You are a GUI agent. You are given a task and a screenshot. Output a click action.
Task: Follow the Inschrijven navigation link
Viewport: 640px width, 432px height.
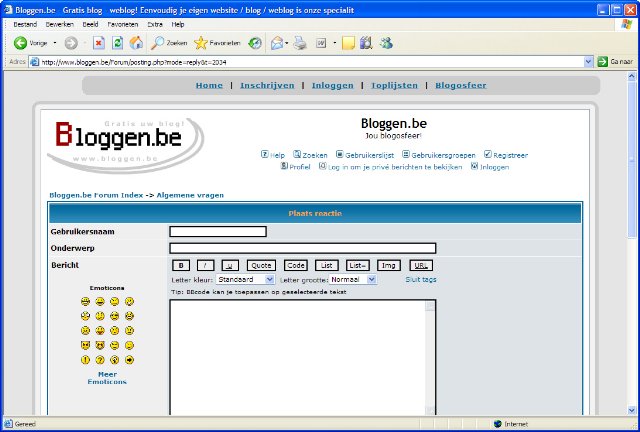[267, 85]
